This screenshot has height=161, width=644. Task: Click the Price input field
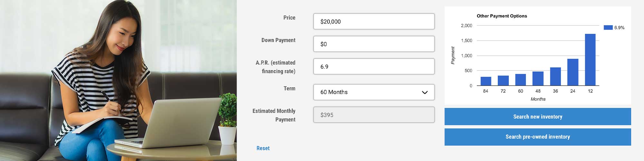pyautogui.click(x=374, y=22)
